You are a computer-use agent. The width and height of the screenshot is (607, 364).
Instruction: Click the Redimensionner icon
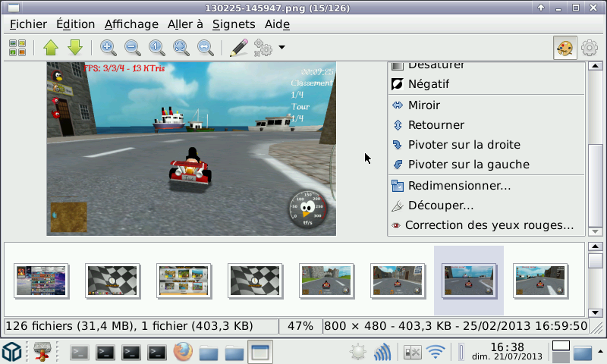398,186
